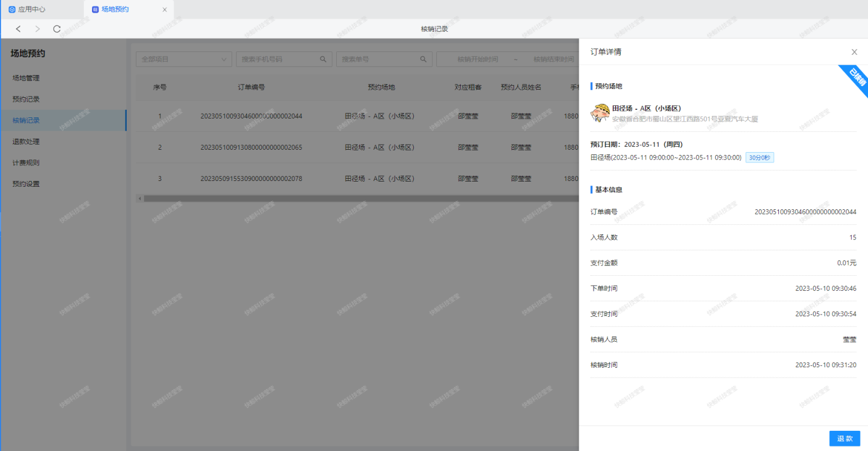Screen dimensions: 868x451
Task: Click the browser back arrow icon
Action: pos(19,29)
